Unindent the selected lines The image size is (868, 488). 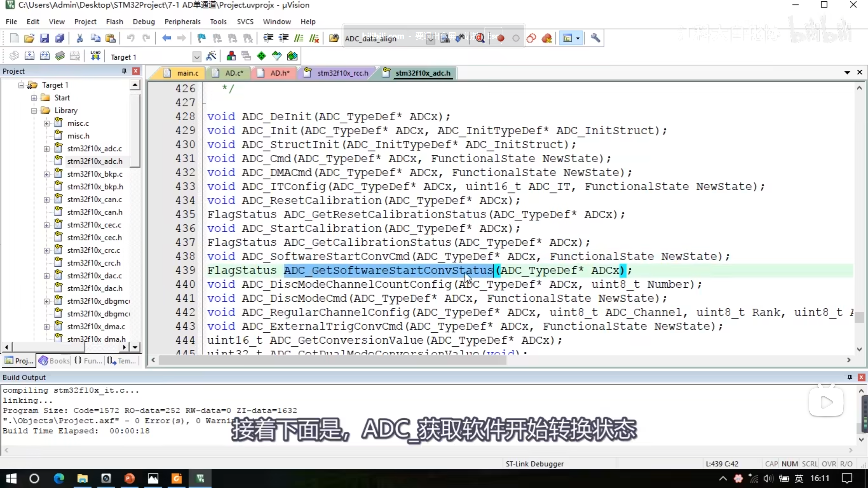pyautogui.click(x=283, y=38)
